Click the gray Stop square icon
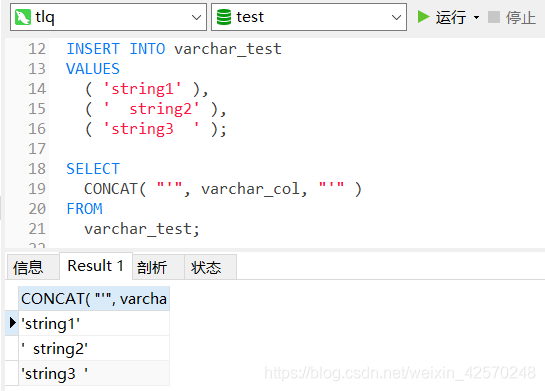This screenshot has width=545, height=391. (494, 17)
